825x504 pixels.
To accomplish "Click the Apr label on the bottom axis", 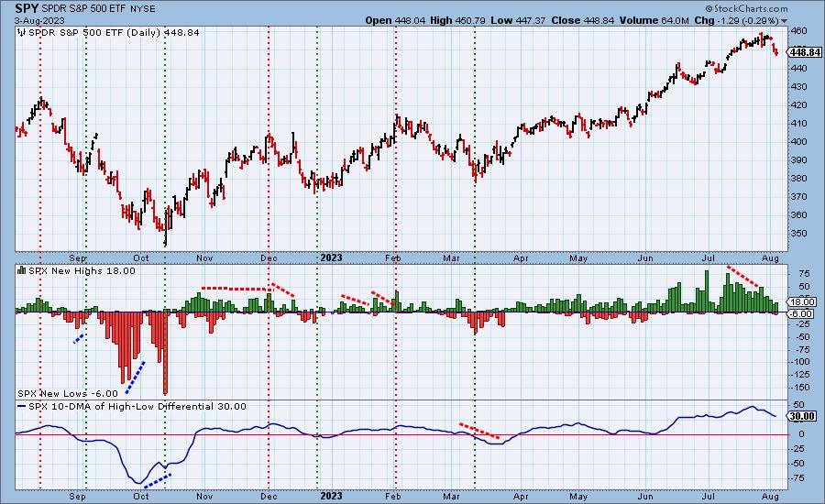I will [x=521, y=496].
